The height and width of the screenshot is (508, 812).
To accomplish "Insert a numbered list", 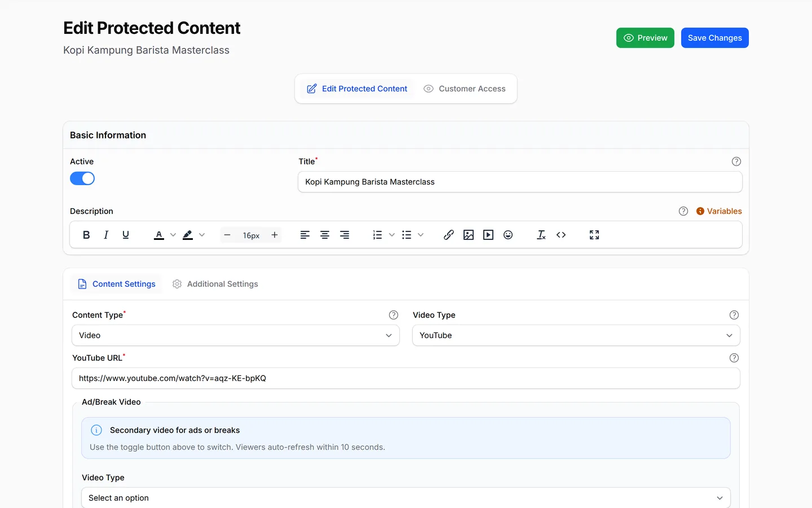I will click(x=378, y=235).
